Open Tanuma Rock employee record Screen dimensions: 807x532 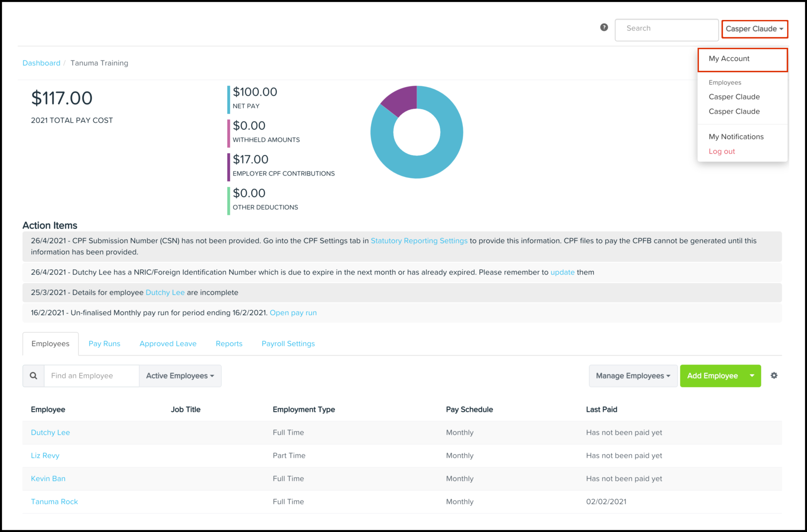pyautogui.click(x=54, y=501)
